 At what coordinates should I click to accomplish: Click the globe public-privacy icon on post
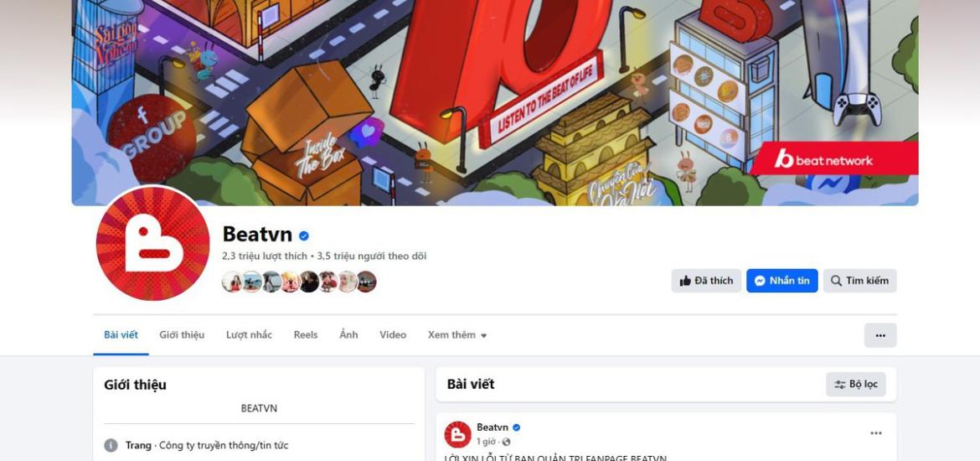point(506,442)
